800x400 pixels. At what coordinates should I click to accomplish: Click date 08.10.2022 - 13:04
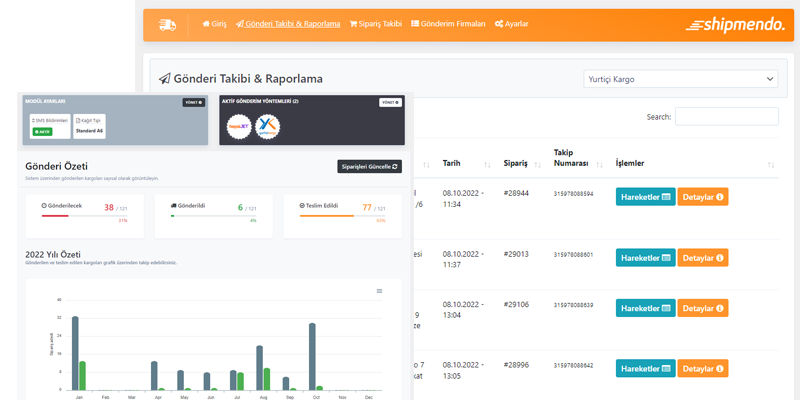coord(461,310)
